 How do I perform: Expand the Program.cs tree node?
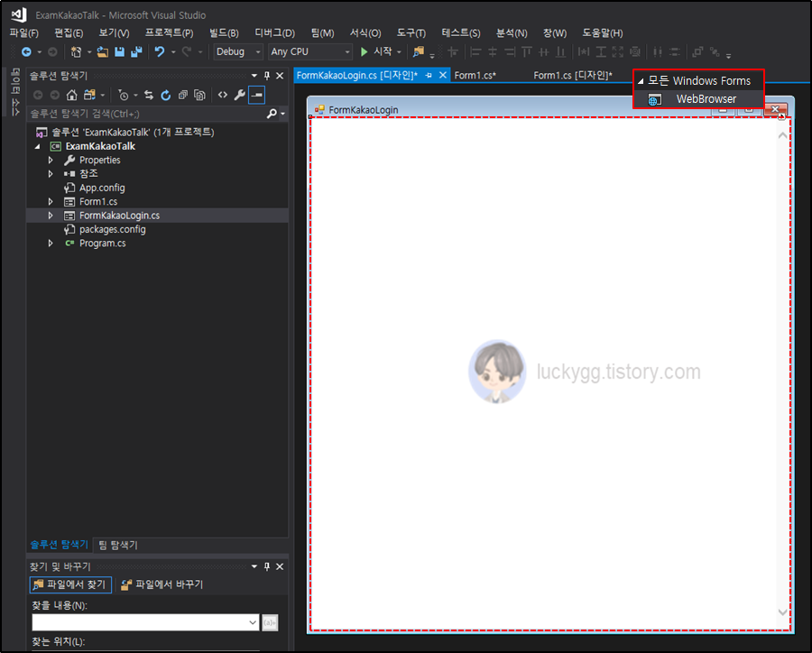pyautogui.click(x=51, y=244)
